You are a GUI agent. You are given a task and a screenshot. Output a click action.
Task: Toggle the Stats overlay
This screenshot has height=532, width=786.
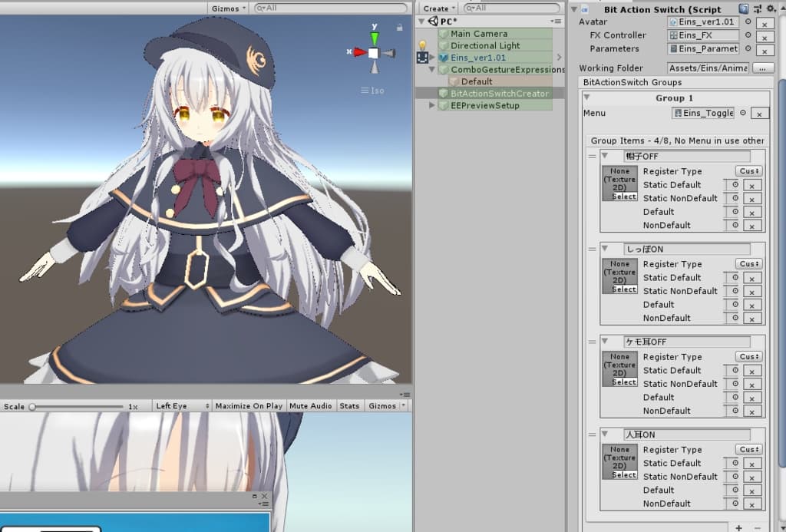pos(349,406)
